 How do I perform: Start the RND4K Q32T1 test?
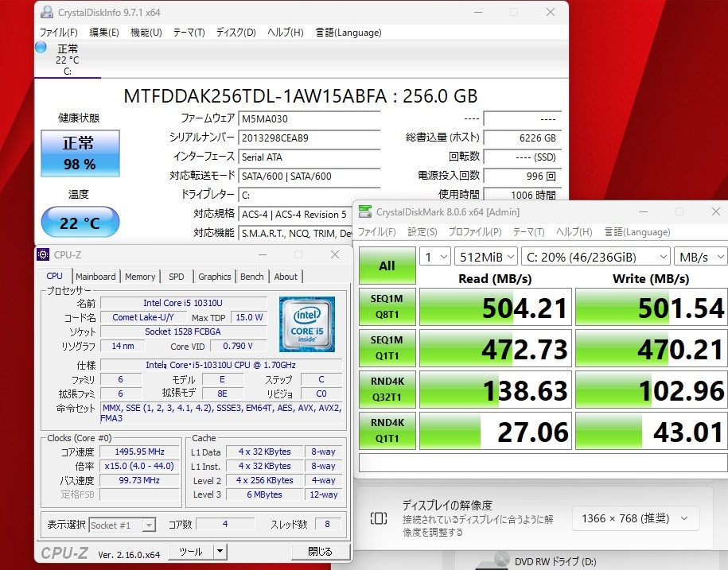(x=387, y=389)
